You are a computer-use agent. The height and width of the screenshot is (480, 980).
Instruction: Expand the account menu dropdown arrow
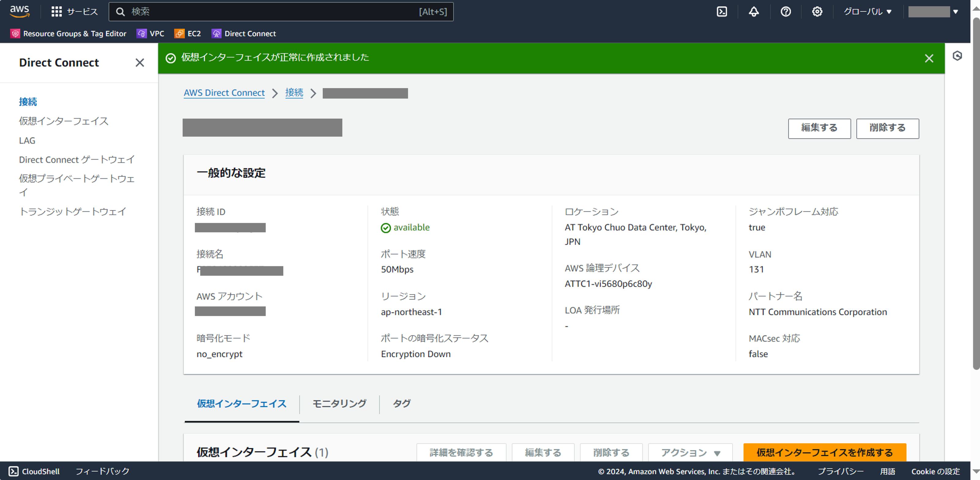point(955,11)
